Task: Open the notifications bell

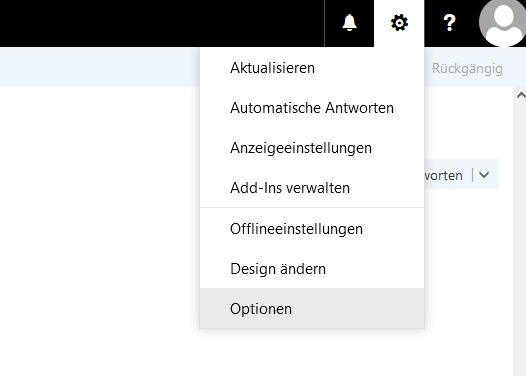Action: 349,23
